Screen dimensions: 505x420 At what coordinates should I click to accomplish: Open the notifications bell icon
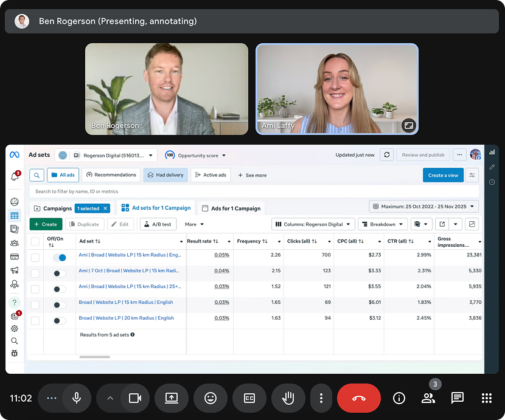pyautogui.click(x=15, y=176)
